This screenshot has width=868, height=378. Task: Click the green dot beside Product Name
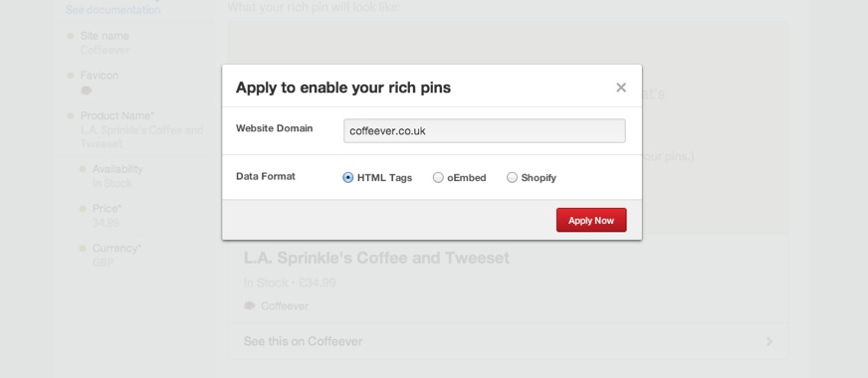pyautogui.click(x=71, y=115)
